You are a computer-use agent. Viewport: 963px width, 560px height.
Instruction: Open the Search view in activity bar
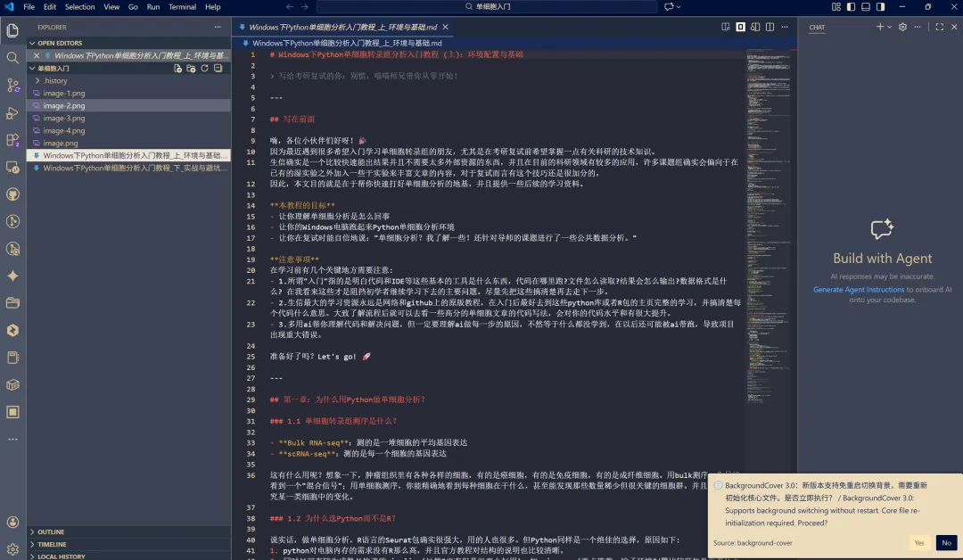tap(12, 58)
